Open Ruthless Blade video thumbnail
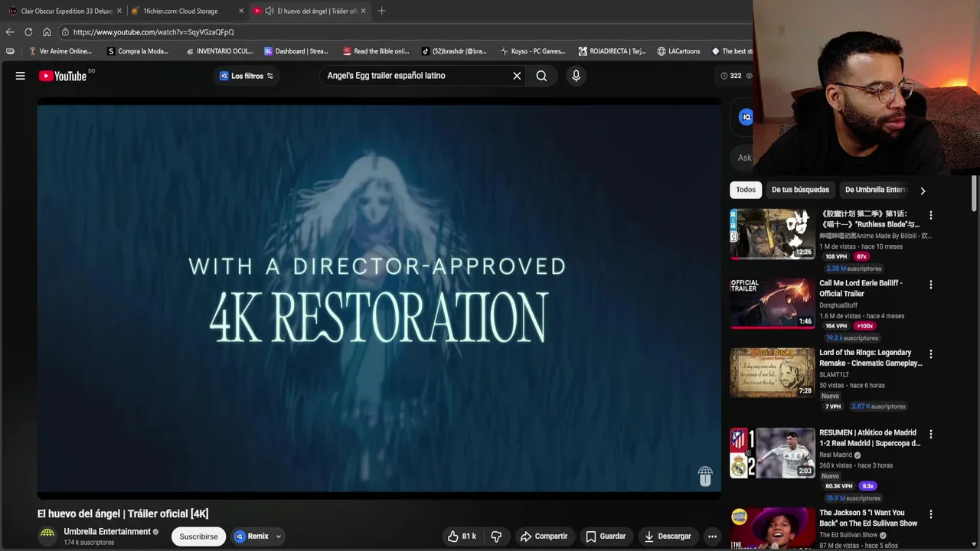The width and height of the screenshot is (980, 551). [772, 233]
